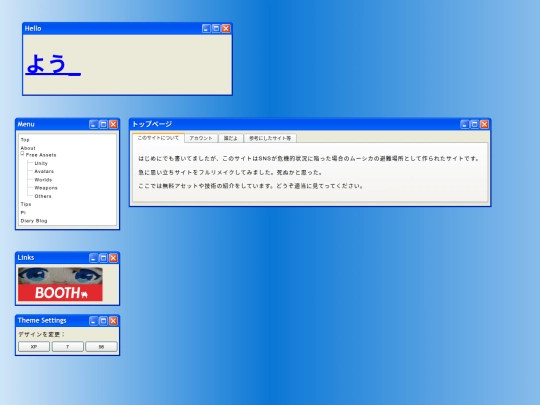The height and width of the screenshot is (405, 540).
Task: Apply the 7 theme button
Action: point(68,346)
